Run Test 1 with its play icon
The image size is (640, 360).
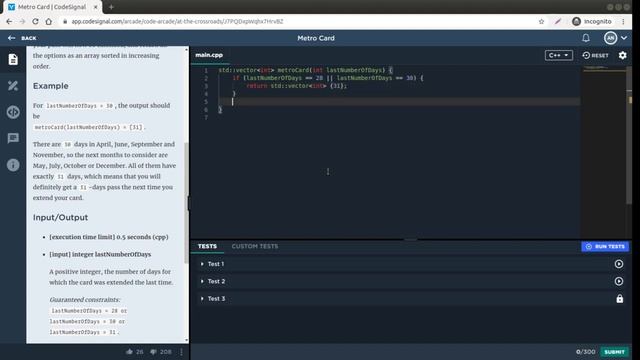coord(619,264)
